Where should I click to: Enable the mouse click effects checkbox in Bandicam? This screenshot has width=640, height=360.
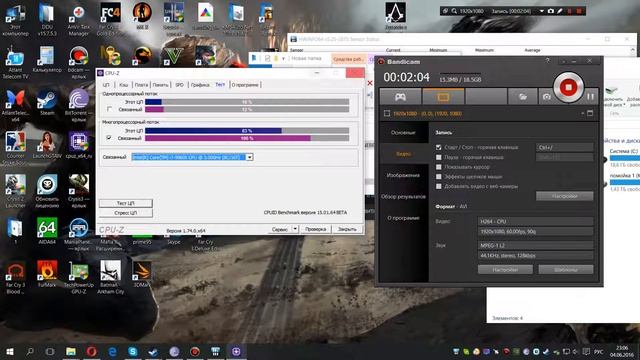click(x=438, y=177)
